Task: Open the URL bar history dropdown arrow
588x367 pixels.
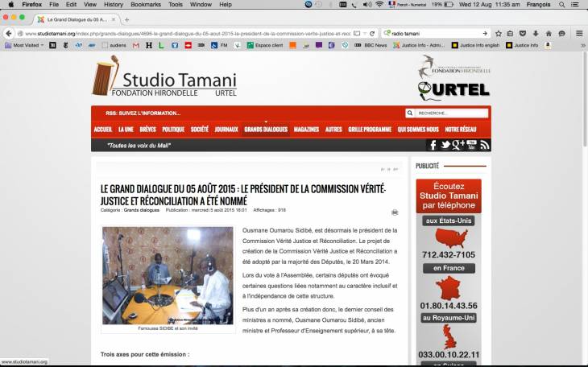Action: [365, 33]
